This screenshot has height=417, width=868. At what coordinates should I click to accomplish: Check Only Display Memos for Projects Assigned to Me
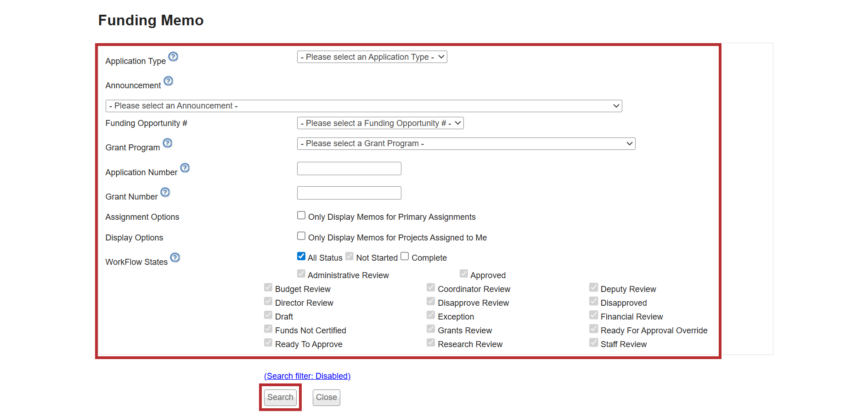click(301, 236)
